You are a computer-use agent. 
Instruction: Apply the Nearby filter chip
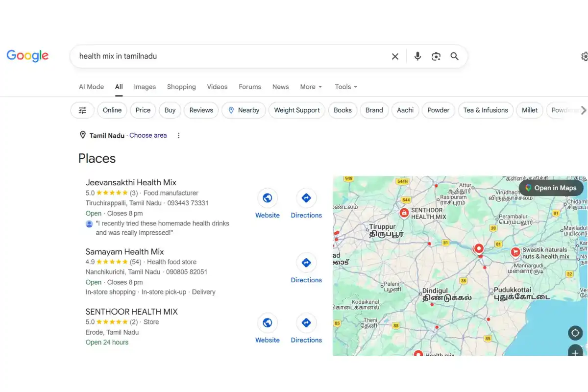[x=244, y=110]
